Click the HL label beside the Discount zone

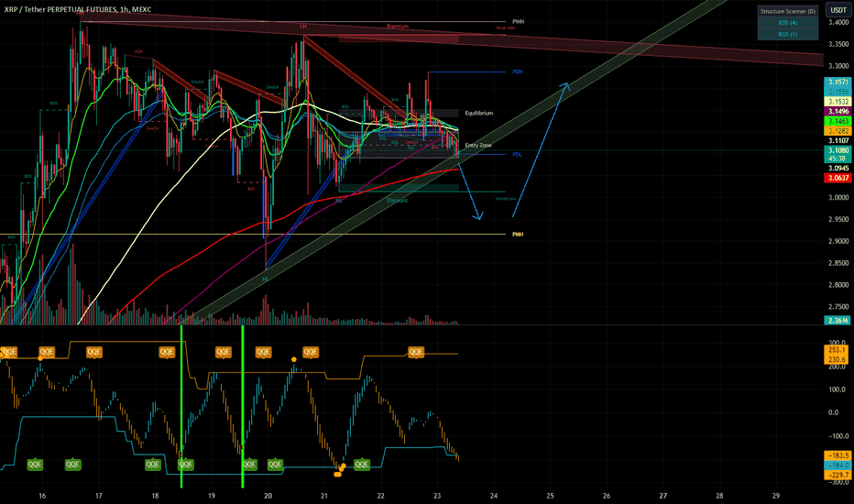point(339,201)
